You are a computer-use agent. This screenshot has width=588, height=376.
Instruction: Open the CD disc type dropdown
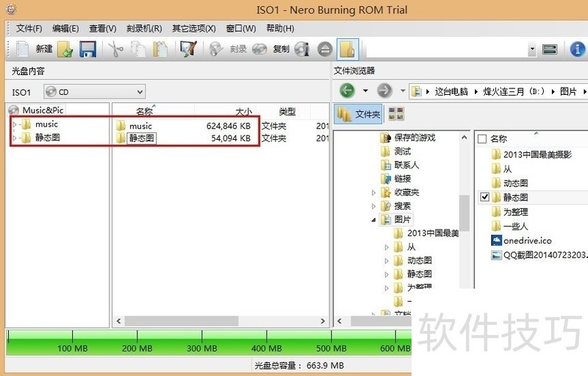(95, 91)
